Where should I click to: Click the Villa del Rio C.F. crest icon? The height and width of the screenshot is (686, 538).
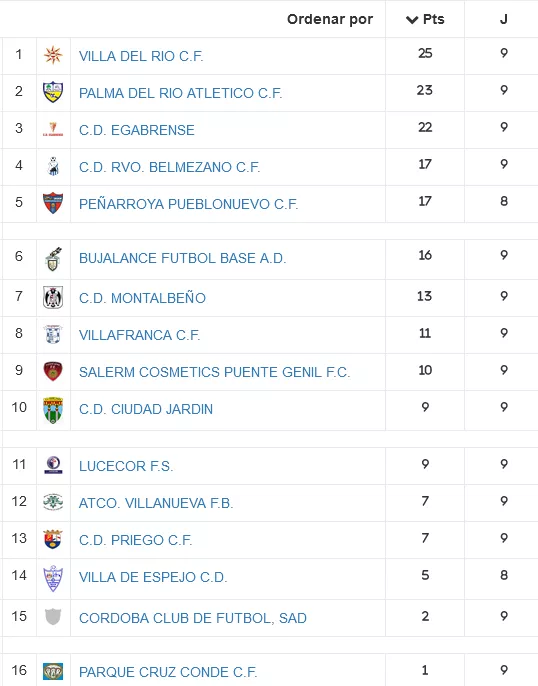(x=53, y=55)
